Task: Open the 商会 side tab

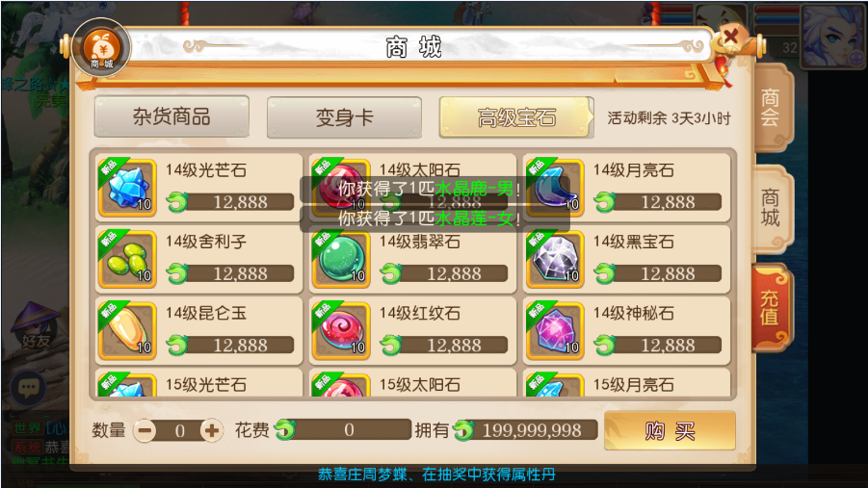Action: point(772,108)
